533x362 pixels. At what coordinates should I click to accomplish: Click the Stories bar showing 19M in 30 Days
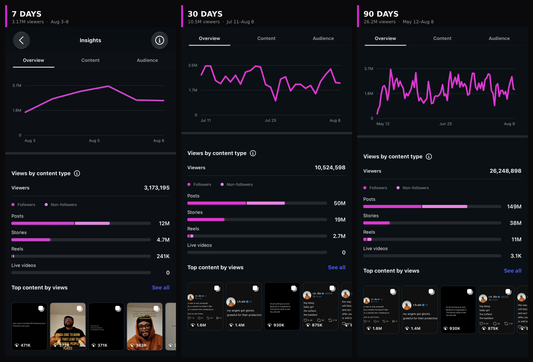click(x=257, y=220)
